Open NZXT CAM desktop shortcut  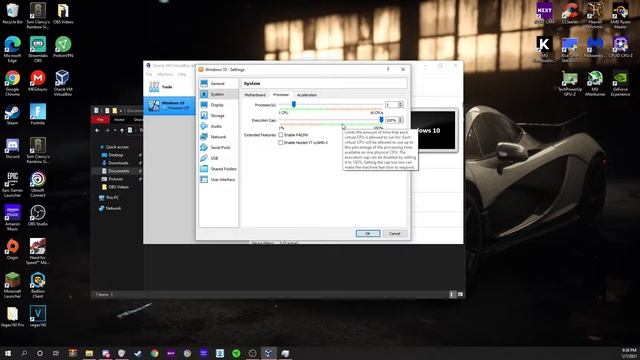coord(544,13)
